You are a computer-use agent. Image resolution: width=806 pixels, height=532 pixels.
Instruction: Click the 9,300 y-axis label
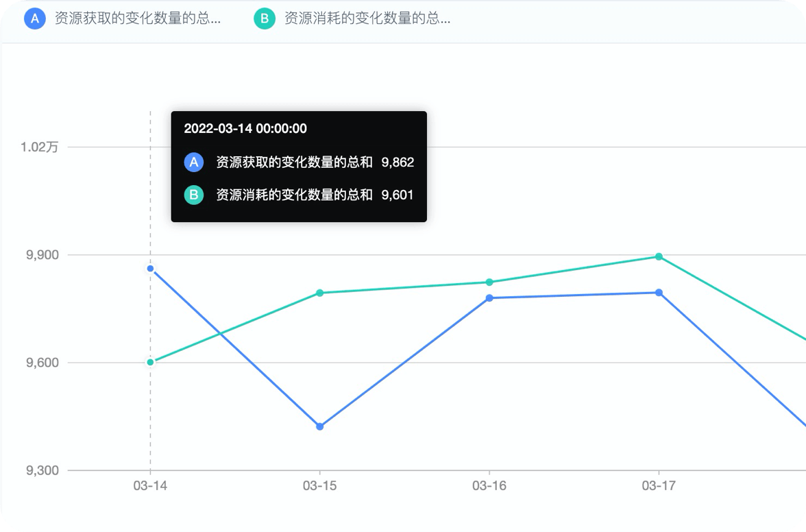(42, 471)
